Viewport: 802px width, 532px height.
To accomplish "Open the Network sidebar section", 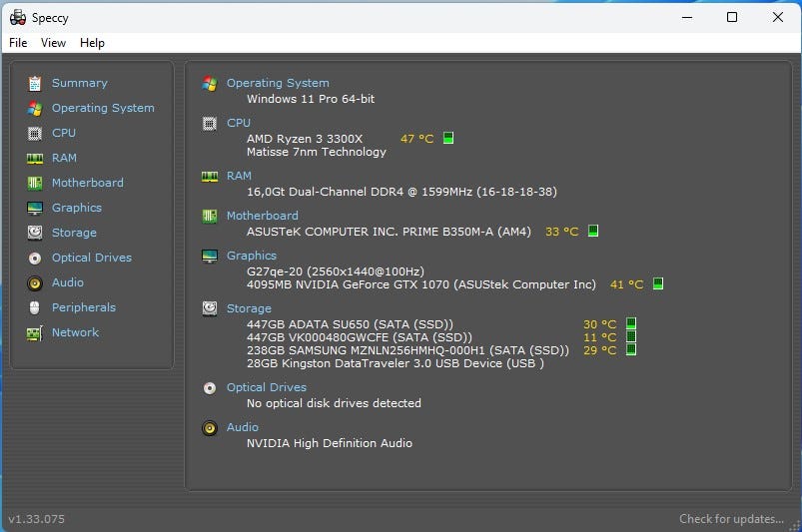I will (75, 332).
